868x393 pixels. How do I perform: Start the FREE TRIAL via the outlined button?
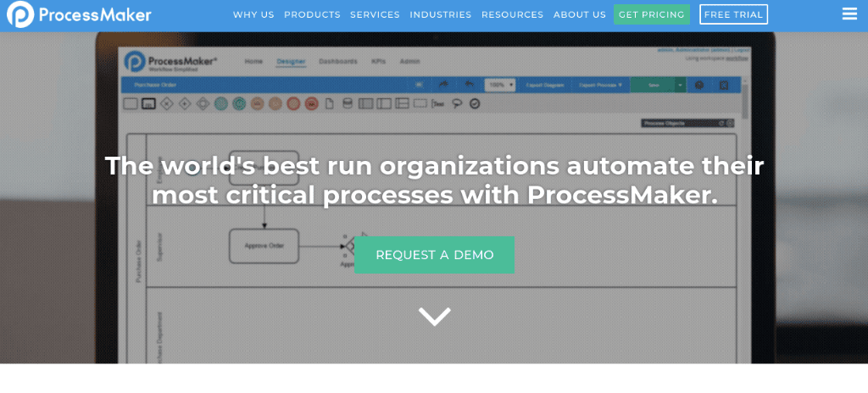click(x=733, y=14)
